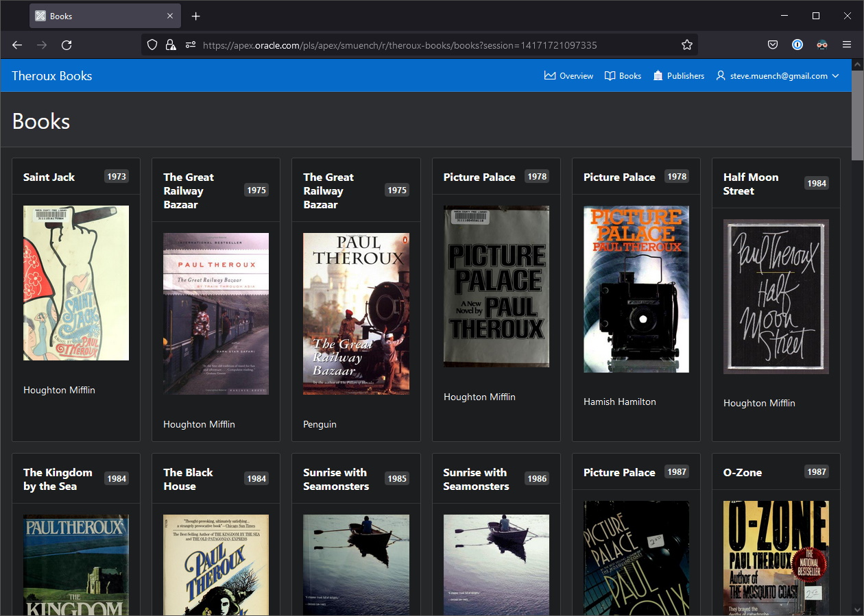864x616 pixels.
Task: Expand the steve.muench@gmail.com user menu
Action: (778, 76)
